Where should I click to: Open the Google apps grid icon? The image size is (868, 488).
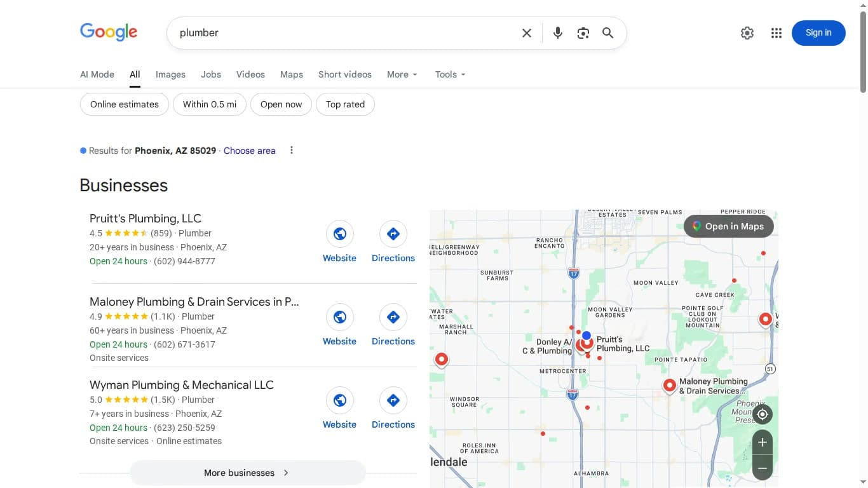pos(776,33)
